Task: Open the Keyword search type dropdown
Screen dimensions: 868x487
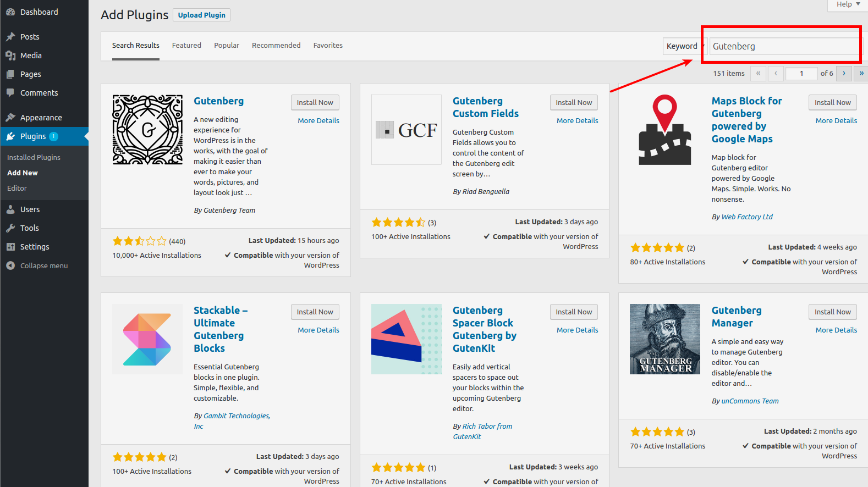Action: [x=684, y=46]
